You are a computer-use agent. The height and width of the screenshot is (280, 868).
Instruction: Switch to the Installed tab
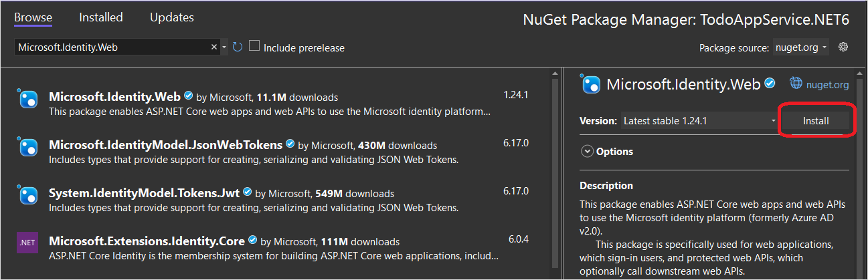[x=101, y=17]
